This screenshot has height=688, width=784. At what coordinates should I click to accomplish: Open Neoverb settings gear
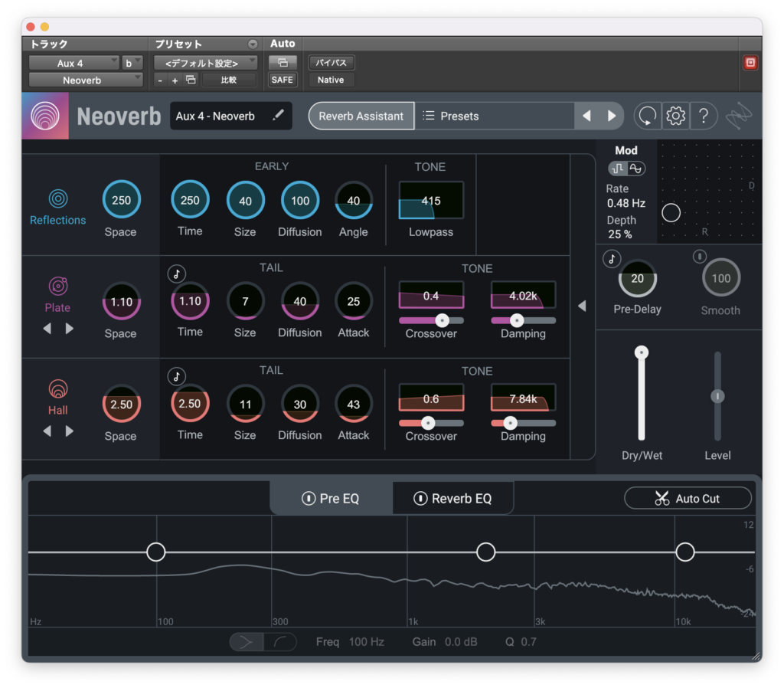tap(675, 116)
